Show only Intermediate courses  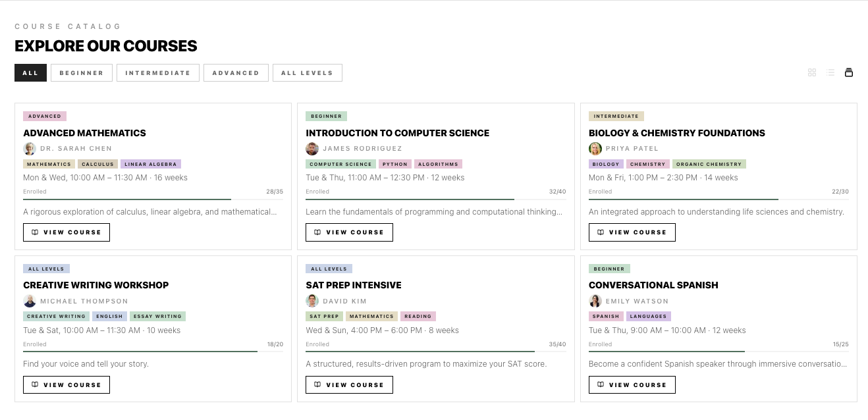(x=158, y=73)
